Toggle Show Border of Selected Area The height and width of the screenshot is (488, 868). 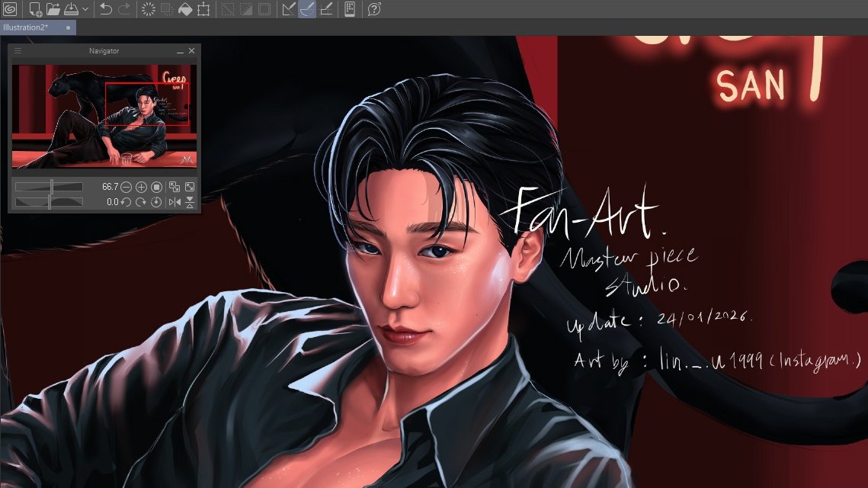[x=264, y=9]
